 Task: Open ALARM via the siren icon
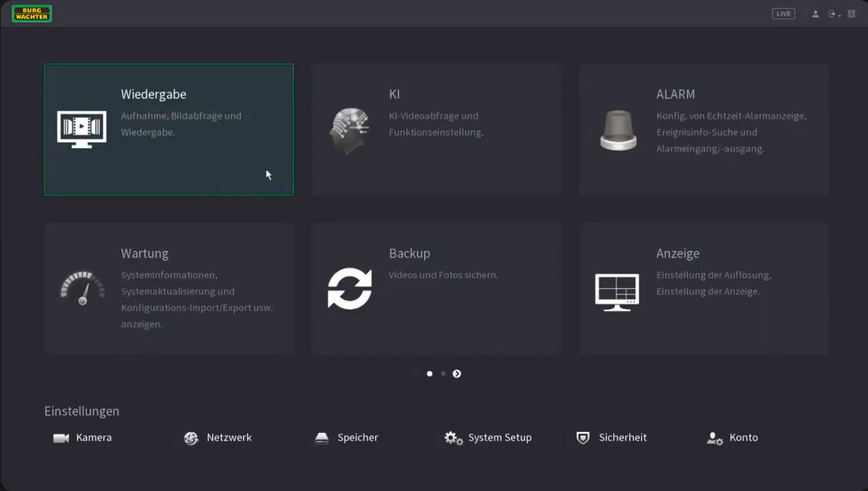617,130
